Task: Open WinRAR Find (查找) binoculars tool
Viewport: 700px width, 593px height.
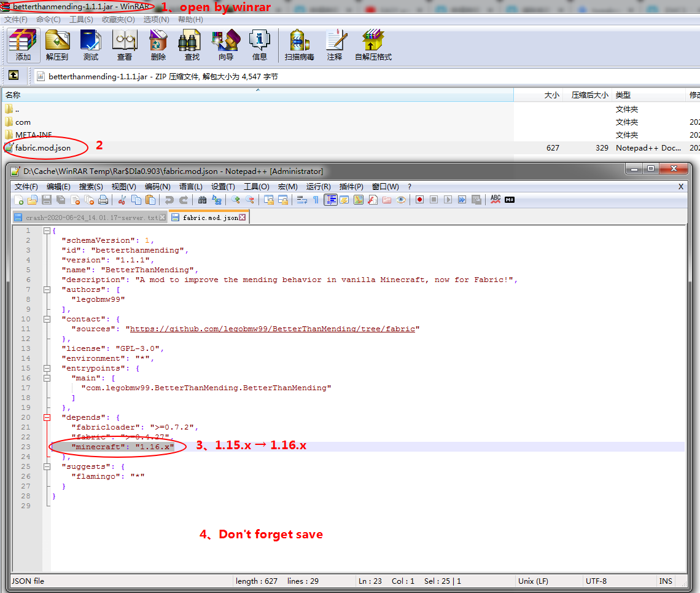Action: coord(192,45)
